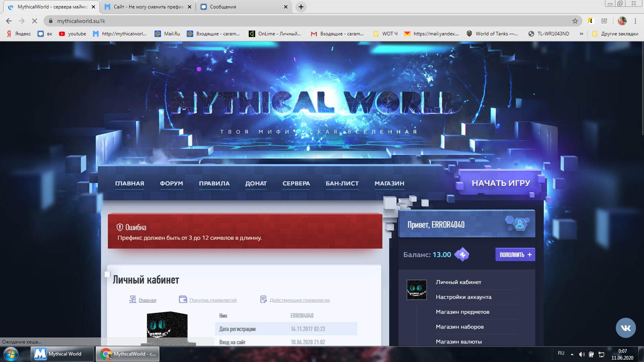Open the МАГАЗИН menu item
This screenshot has width=644, height=362.
(x=389, y=183)
